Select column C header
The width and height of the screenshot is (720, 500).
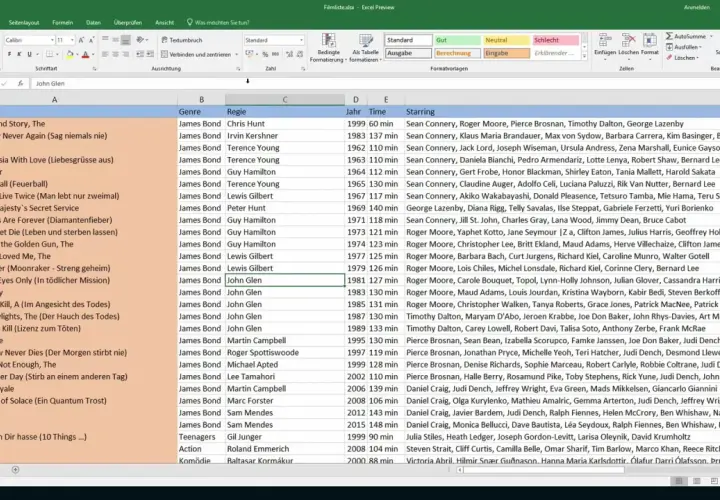coord(285,100)
